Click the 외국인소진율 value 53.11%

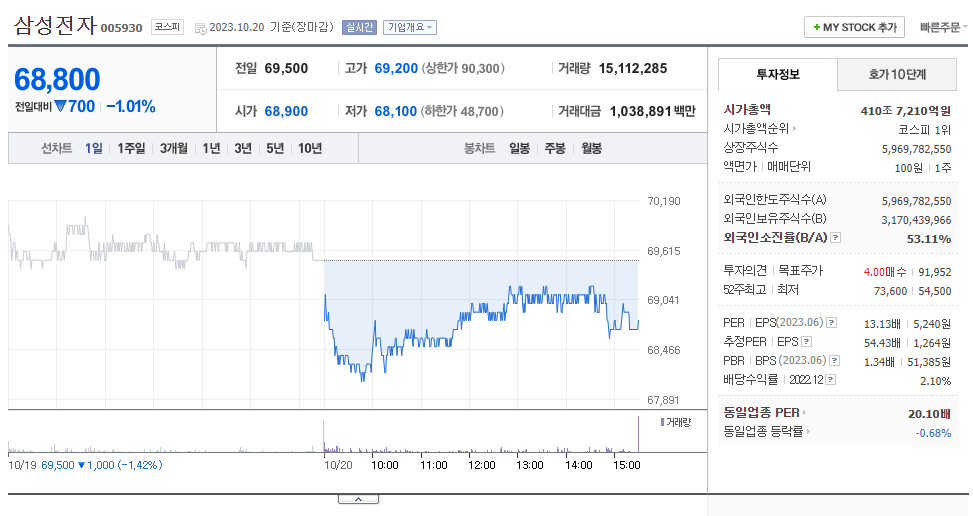929,239
